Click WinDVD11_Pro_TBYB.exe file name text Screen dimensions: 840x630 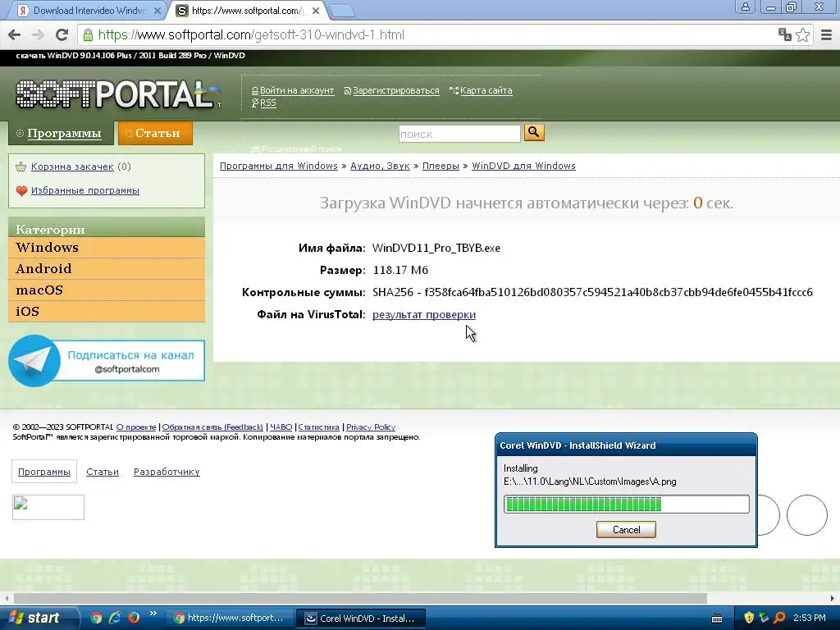(x=436, y=248)
